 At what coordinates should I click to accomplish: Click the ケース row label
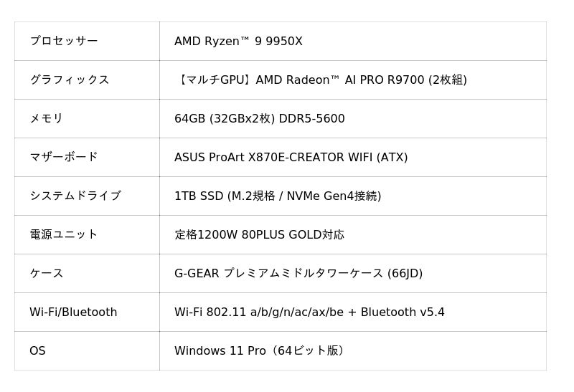coord(46,274)
